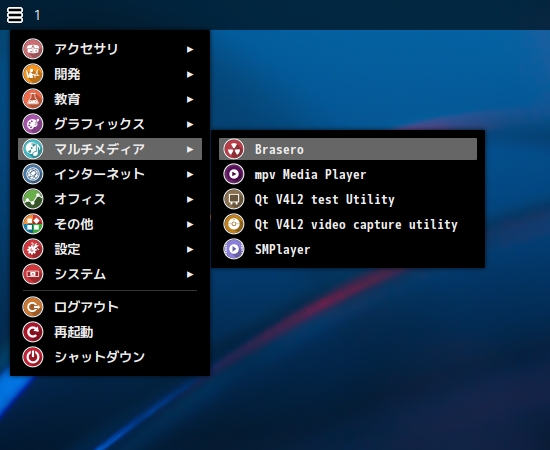Open the アクセサリ menu entry
Viewport: 550px width, 450px height.
[x=110, y=49]
